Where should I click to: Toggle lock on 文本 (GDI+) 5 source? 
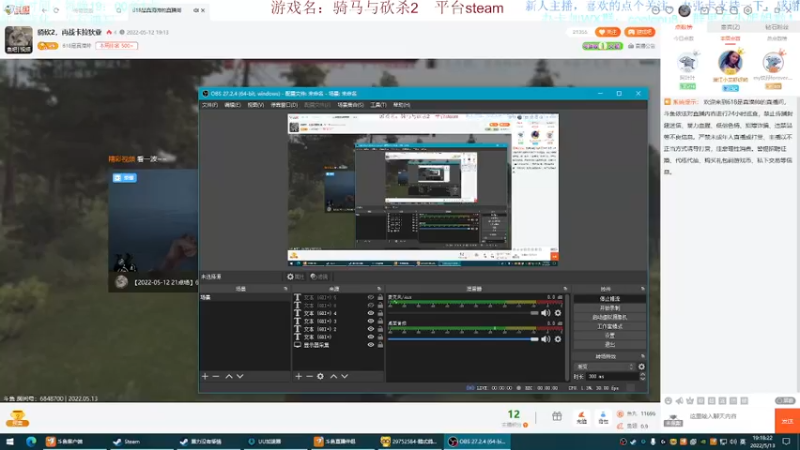click(x=380, y=297)
